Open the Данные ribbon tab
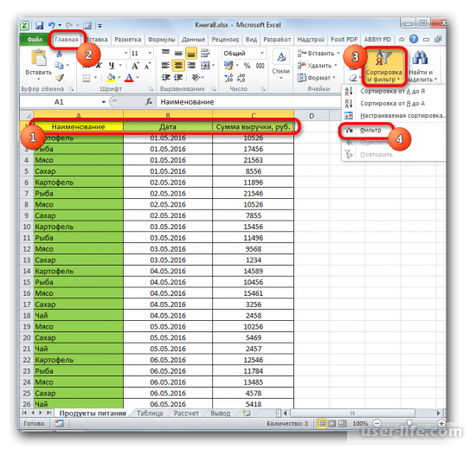This screenshot has width=476, height=449. tap(193, 40)
